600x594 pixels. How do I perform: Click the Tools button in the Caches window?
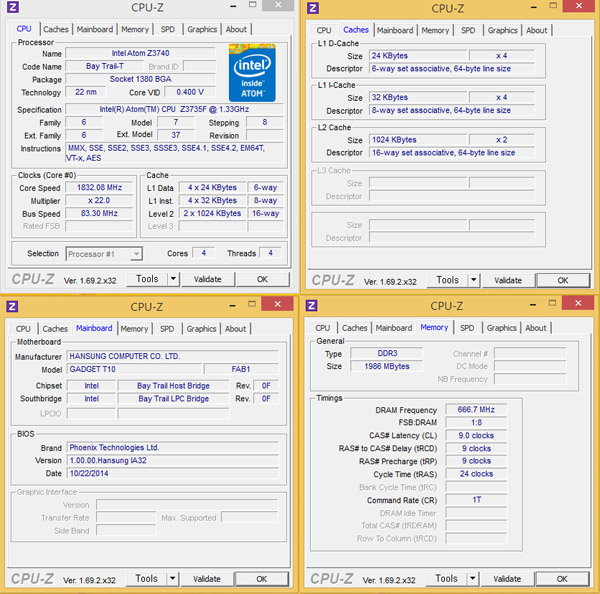click(x=448, y=280)
